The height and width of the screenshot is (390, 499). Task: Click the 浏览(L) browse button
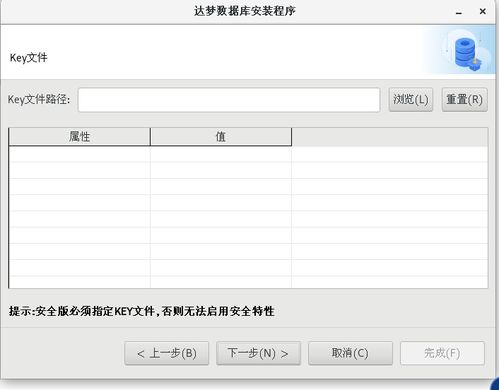tap(411, 99)
